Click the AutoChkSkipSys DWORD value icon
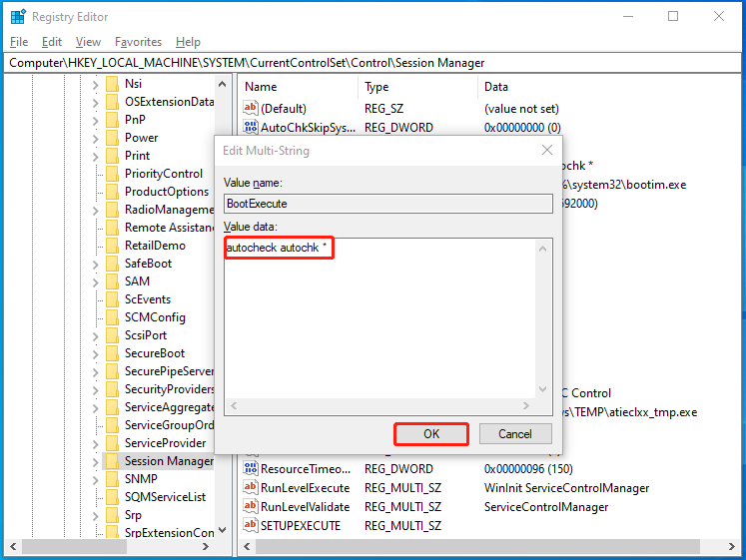 click(251, 127)
